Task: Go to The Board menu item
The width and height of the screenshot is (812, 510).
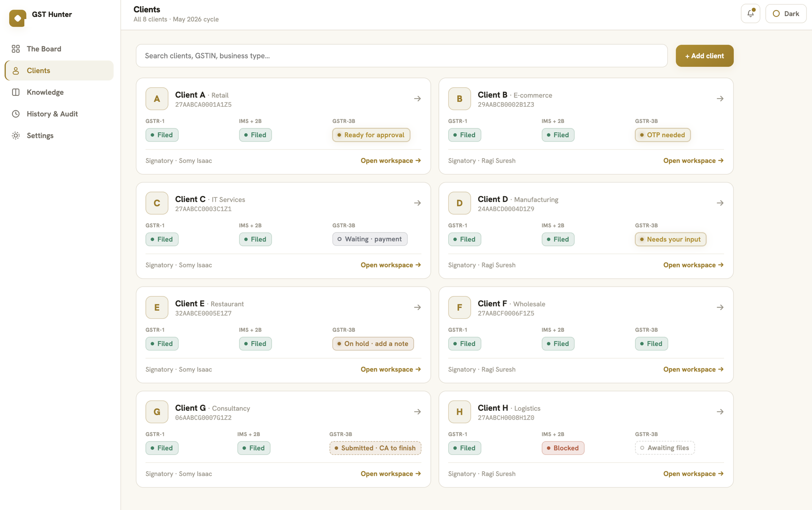Action: click(x=59, y=49)
